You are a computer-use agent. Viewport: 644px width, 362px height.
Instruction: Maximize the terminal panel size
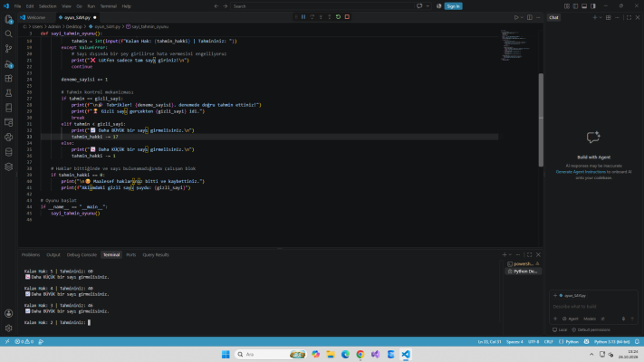[529, 255]
